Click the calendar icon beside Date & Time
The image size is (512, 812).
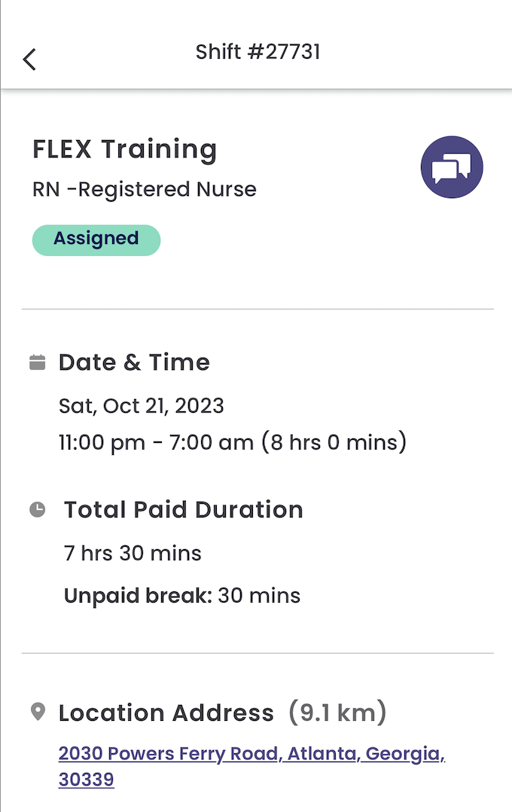point(38,362)
